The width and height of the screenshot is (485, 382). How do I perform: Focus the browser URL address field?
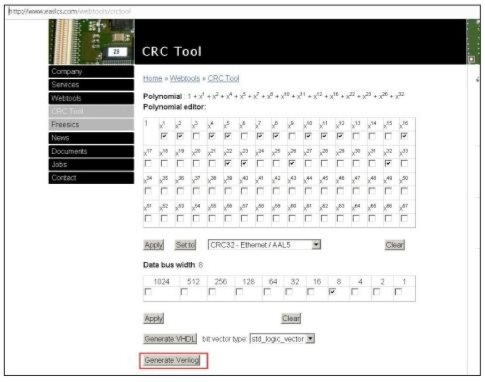[243, 11]
